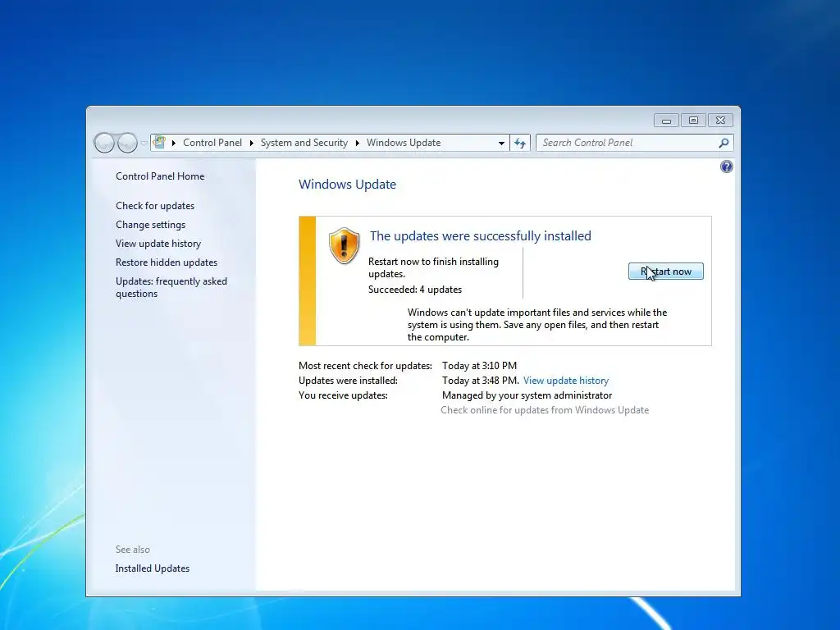Image resolution: width=840 pixels, height=630 pixels.
Task: Open recent pages dropdown beside nav arrows
Action: (x=144, y=143)
